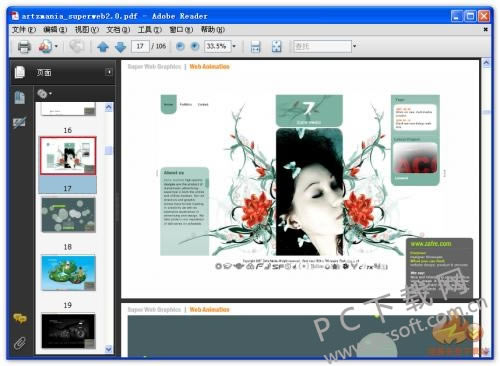The image size is (500, 366).
Task: Select the partially visible page 16 thumbnail
Action: tap(68, 109)
